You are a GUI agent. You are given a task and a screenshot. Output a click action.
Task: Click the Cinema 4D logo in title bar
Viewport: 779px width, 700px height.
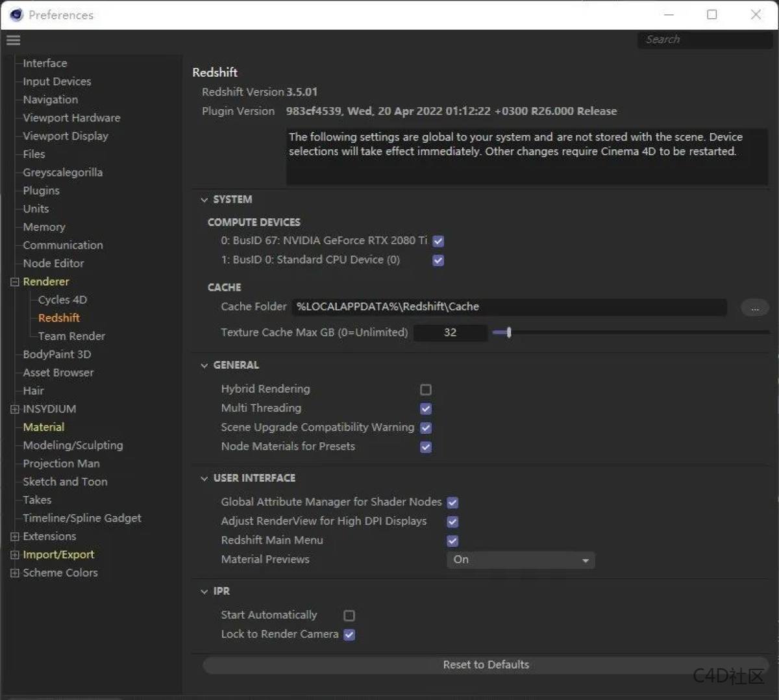point(16,14)
